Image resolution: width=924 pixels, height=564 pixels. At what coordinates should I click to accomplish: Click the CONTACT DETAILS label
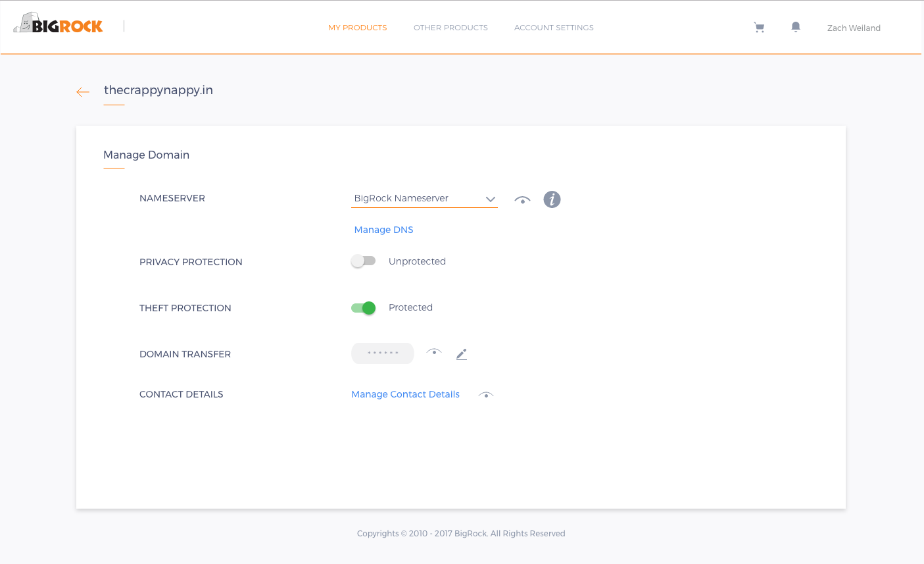(181, 394)
